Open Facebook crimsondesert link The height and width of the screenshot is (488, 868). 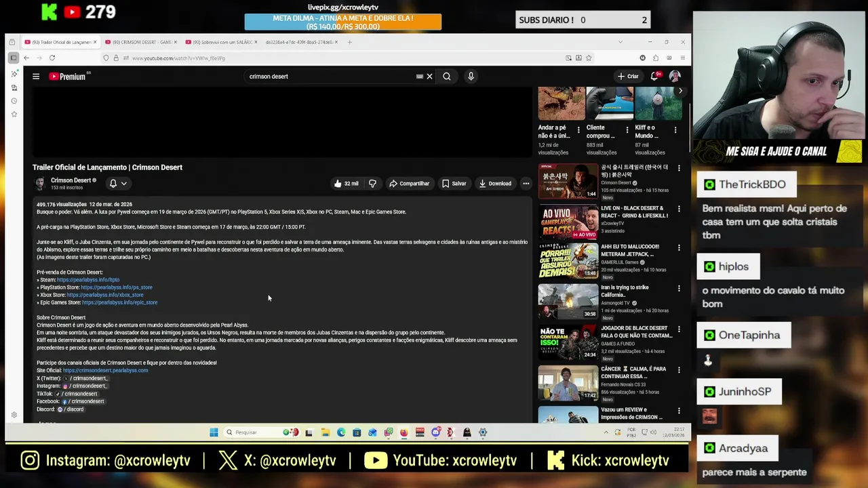83,401
